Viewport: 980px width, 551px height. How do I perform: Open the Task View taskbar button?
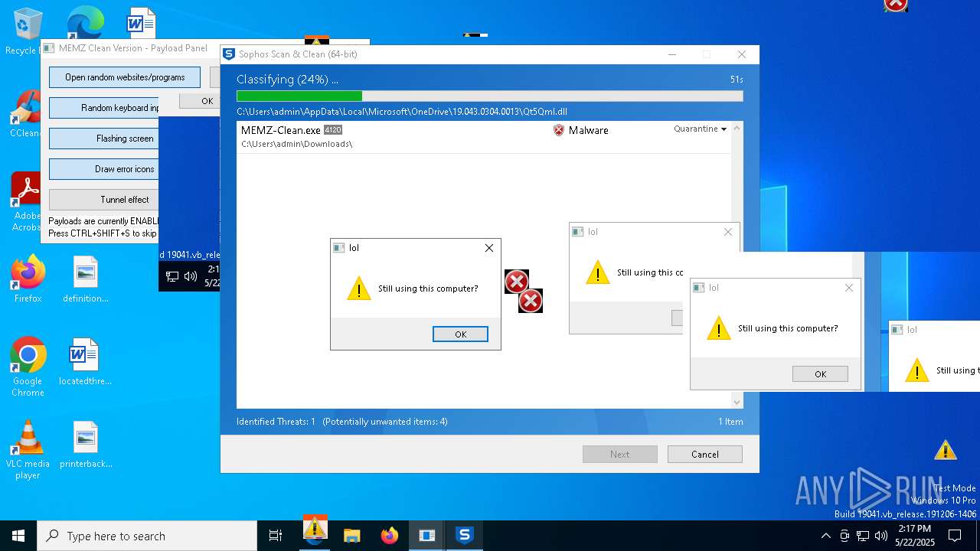click(276, 536)
